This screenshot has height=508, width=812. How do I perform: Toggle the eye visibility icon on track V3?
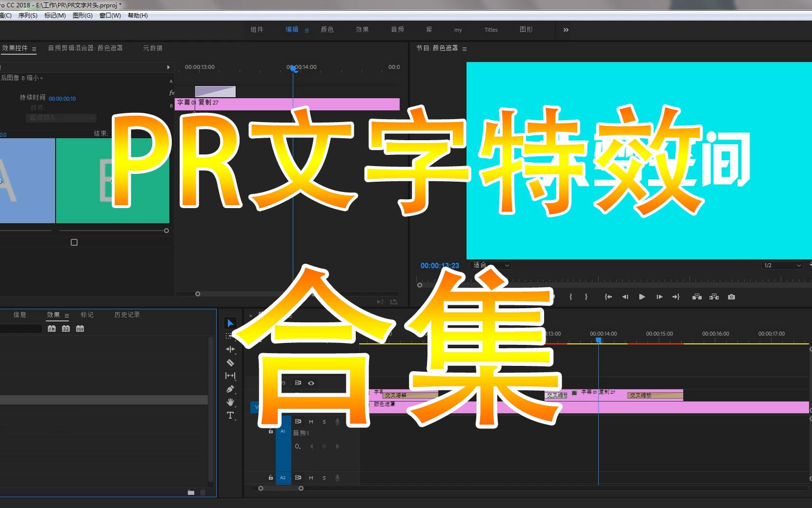(311, 383)
